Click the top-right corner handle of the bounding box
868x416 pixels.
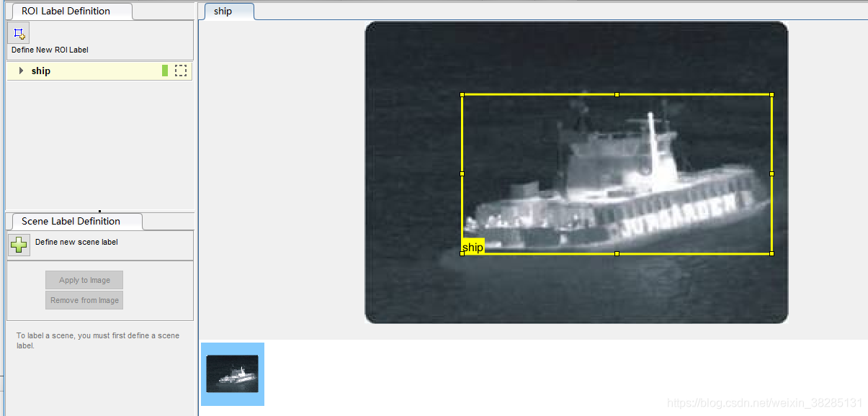[771, 94]
